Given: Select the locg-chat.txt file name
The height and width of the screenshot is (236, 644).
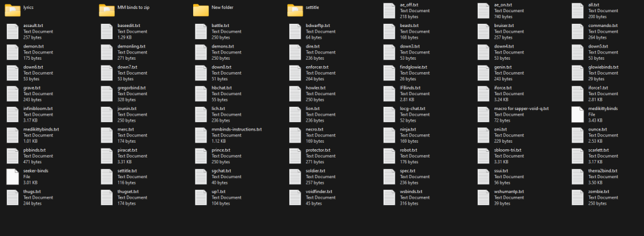Looking at the screenshot, I should 413,109.
